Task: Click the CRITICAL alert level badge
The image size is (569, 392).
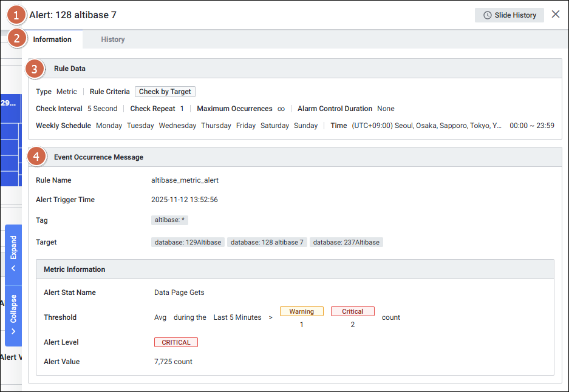Action: 175,342
